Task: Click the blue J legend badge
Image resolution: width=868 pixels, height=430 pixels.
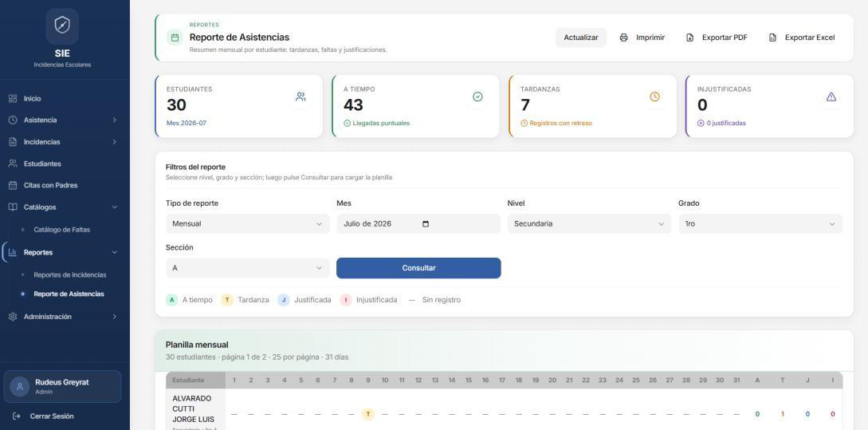Action: [284, 300]
